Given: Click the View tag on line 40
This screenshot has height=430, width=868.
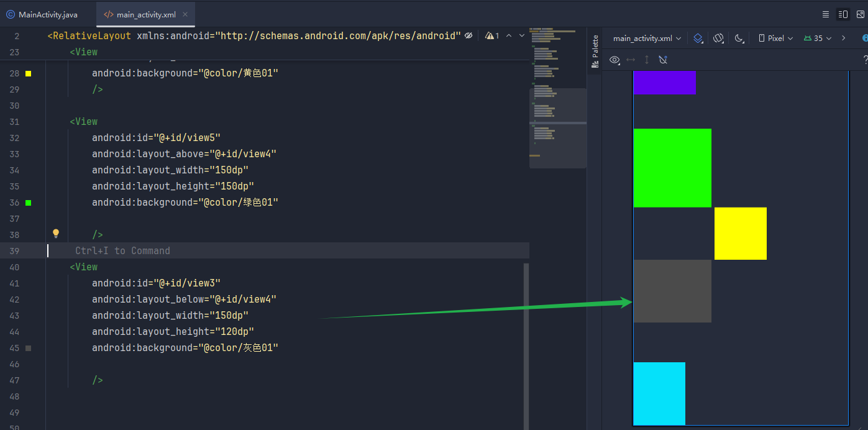Looking at the screenshot, I should [x=84, y=267].
